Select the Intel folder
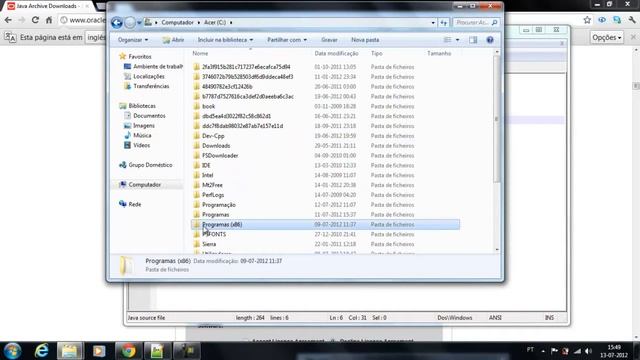Screen dimensions: 640x360 click(208, 175)
